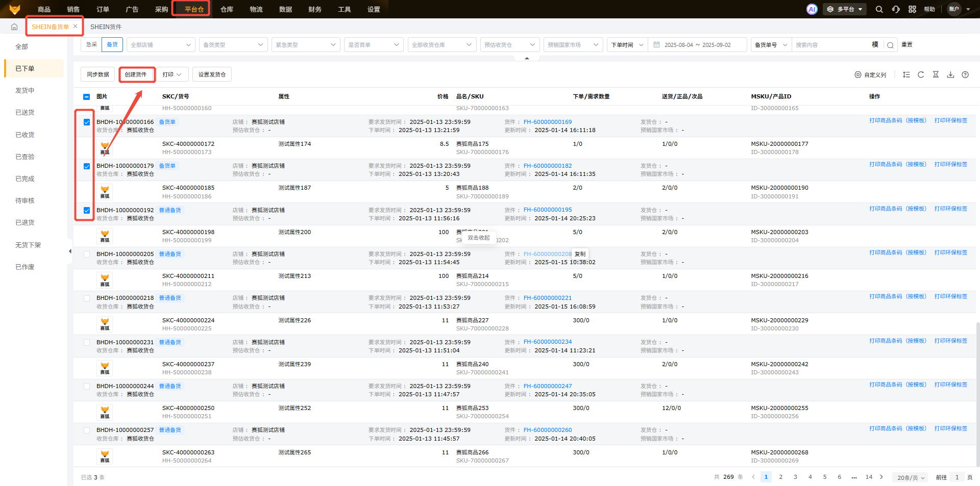The height and width of the screenshot is (486, 980).
Task: Expand the 是否首单 dropdown
Action: pyautogui.click(x=374, y=45)
